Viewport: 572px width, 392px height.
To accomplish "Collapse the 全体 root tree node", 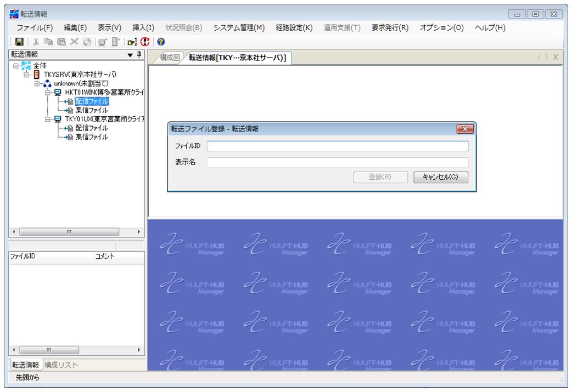I will click(x=15, y=66).
